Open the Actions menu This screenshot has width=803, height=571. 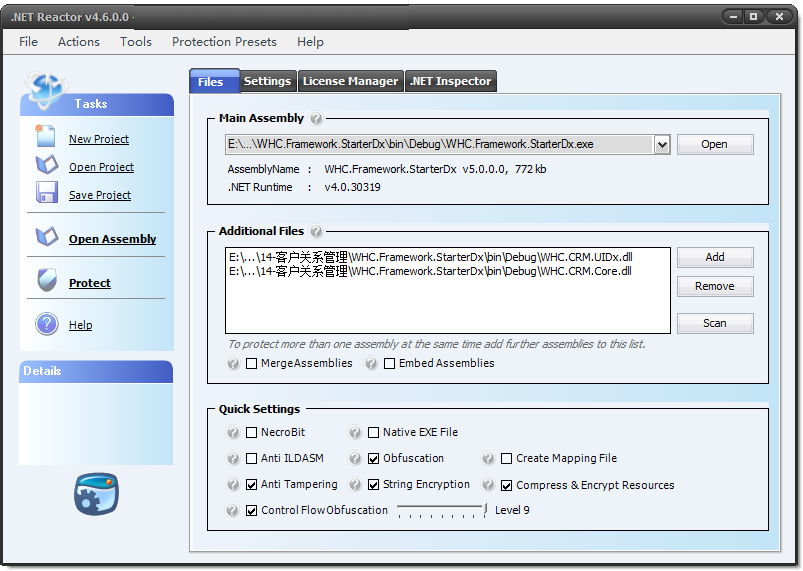[x=78, y=42]
